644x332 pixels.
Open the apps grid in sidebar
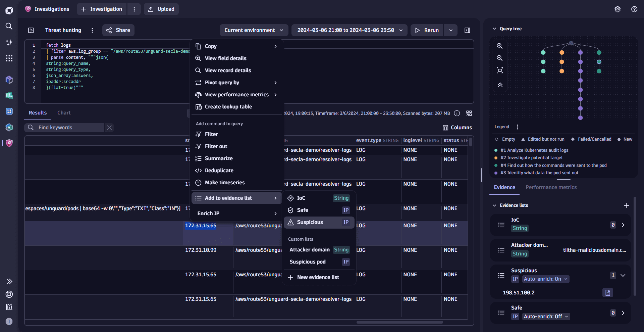click(x=9, y=58)
